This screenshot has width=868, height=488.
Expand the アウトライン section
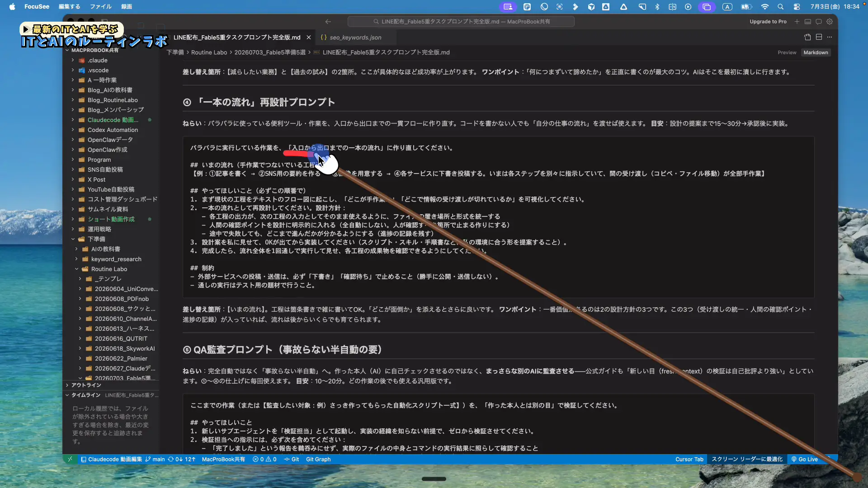point(86,385)
